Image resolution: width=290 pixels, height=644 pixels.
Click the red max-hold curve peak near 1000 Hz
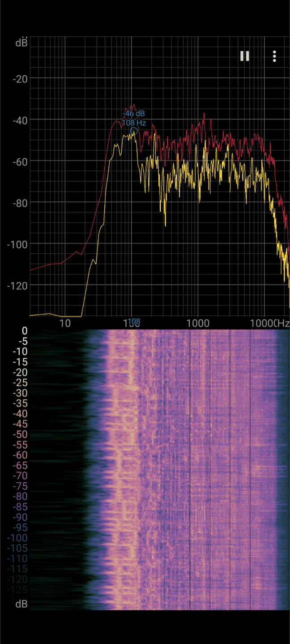point(205,114)
